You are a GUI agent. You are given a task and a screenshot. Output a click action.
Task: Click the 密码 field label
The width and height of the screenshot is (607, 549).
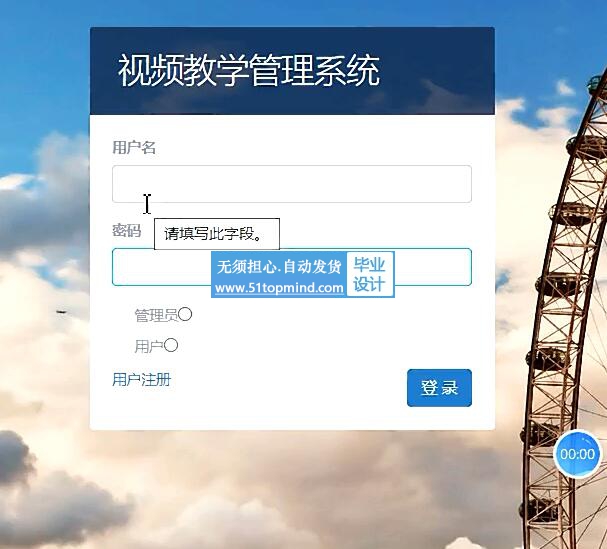click(x=127, y=230)
